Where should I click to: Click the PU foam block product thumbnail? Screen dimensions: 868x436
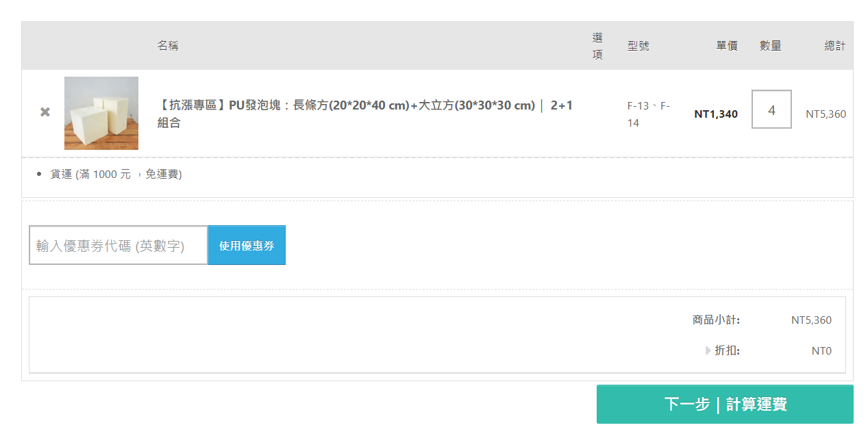[101, 113]
